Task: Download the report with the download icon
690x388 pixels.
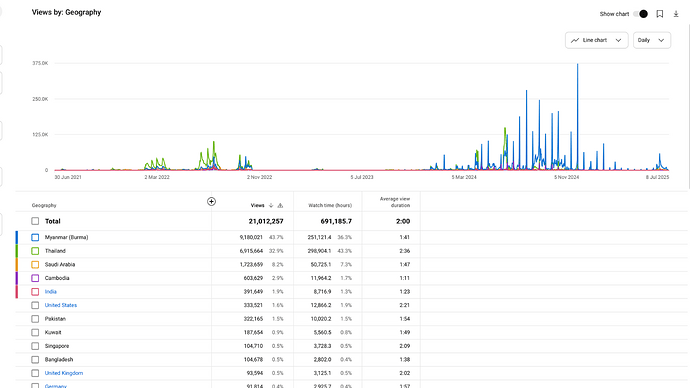Action: click(x=676, y=14)
